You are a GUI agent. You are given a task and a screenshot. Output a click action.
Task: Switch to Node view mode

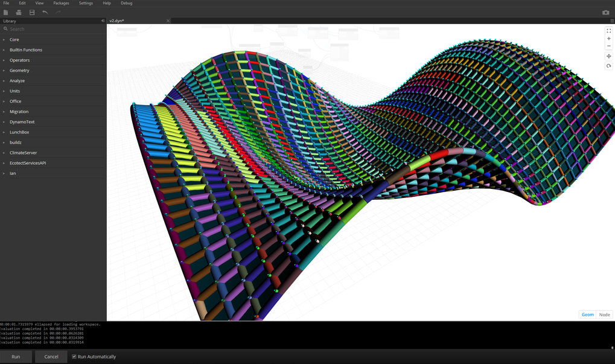pos(604,315)
